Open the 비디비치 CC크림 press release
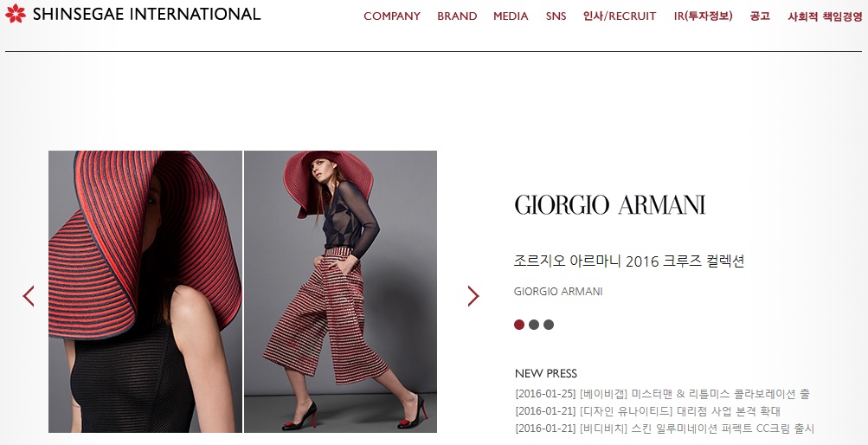This screenshot has width=868, height=445. coord(665,429)
